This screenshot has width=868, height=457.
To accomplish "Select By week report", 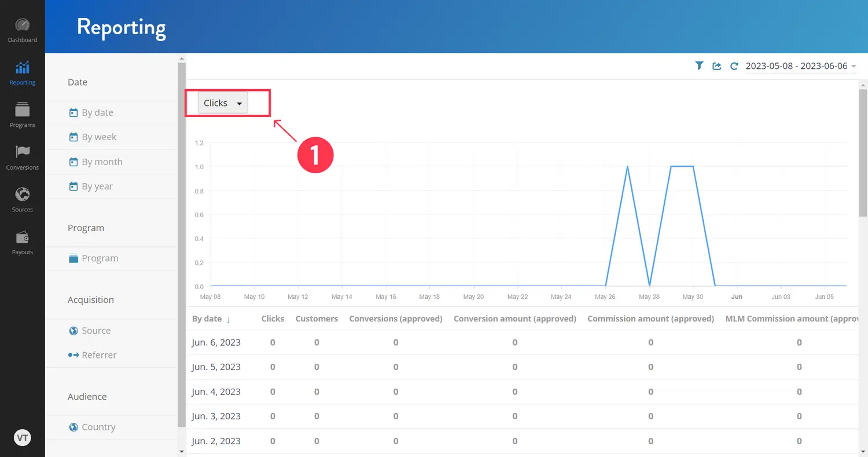I will [x=98, y=137].
